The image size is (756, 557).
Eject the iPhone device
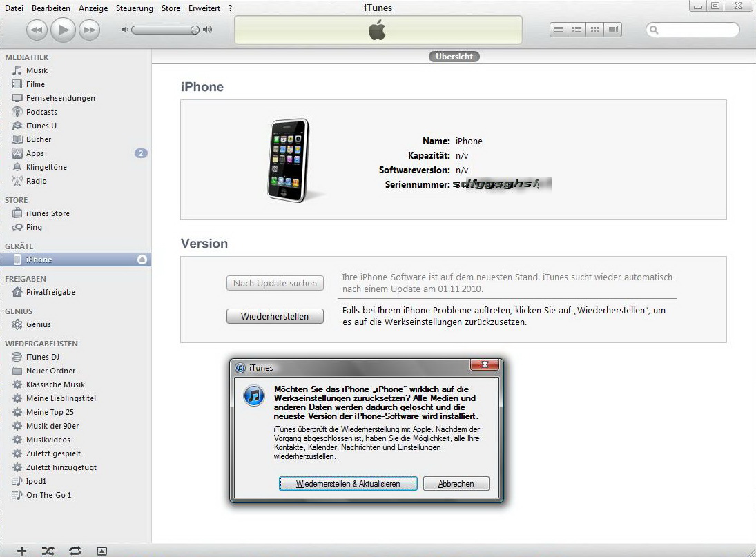tap(142, 260)
